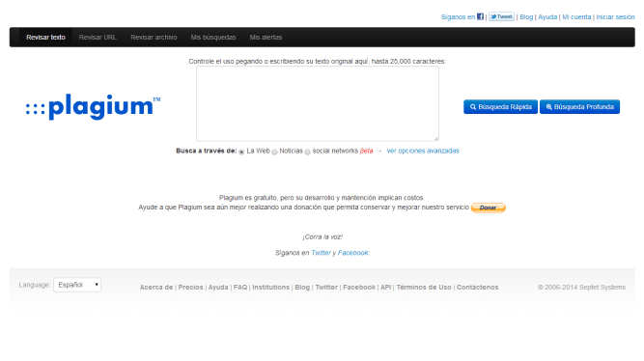The width and height of the screenshot is (644, 361).
Task: Open the Mis alertas tab
Action: pyautogui.click(x=266, y=38)
